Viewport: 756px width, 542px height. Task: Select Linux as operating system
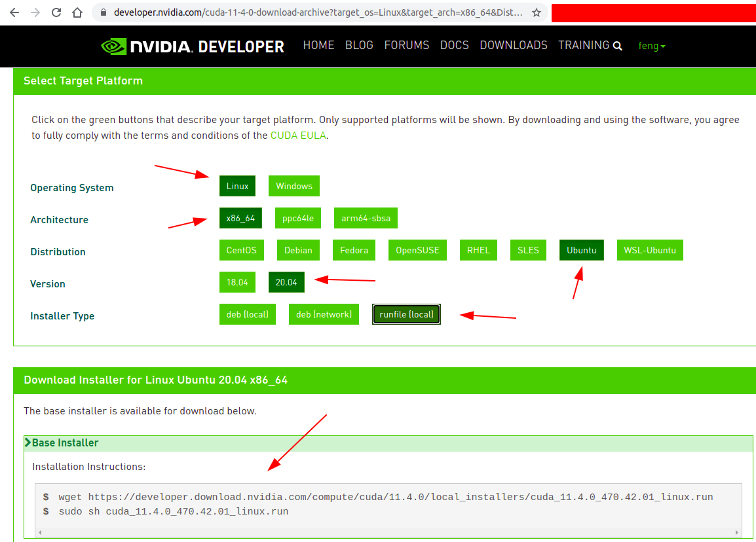coord(237,186)
